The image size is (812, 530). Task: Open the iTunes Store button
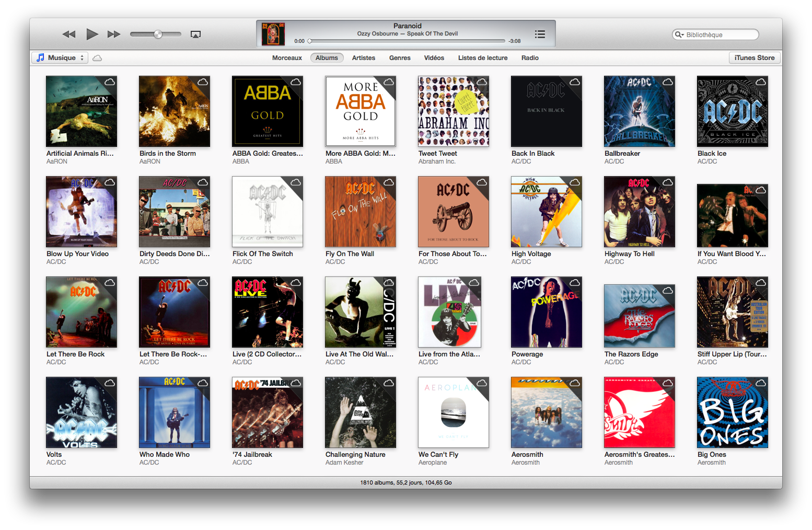(x=754, y=58)
